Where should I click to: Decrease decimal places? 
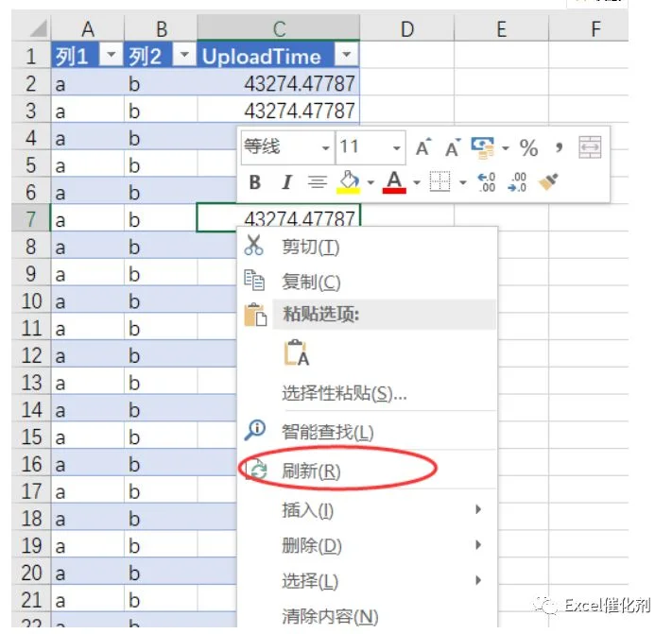517,182
